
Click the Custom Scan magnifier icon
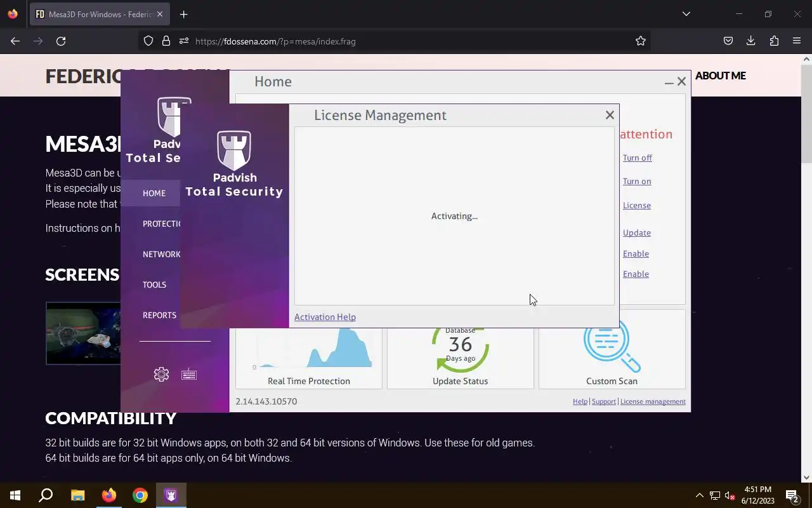pyautogui.click(x=612, y=346)
